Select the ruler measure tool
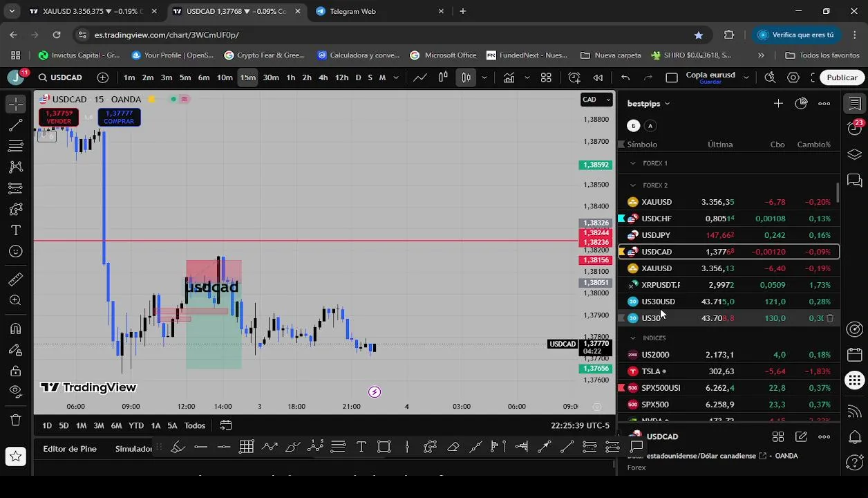This screenshot has height=498, width=868. coord(16,279)
